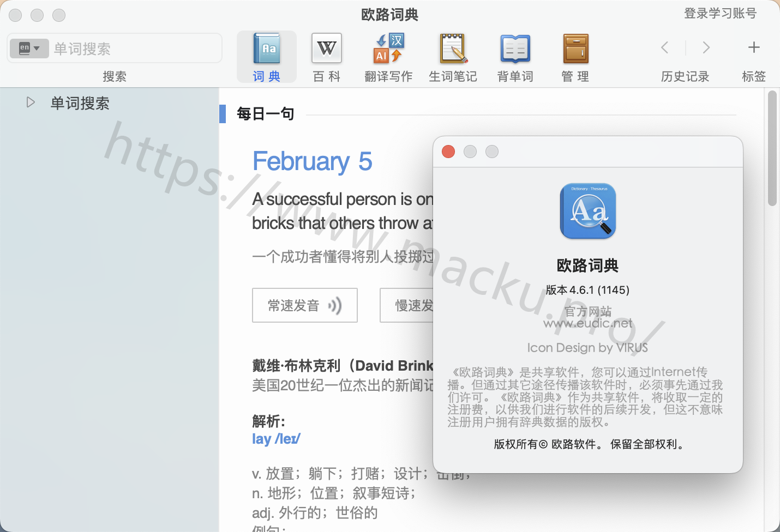
Task: Play 慢速发音 slow speed audio
Action: pyautogui.click(x=407, y=305)
